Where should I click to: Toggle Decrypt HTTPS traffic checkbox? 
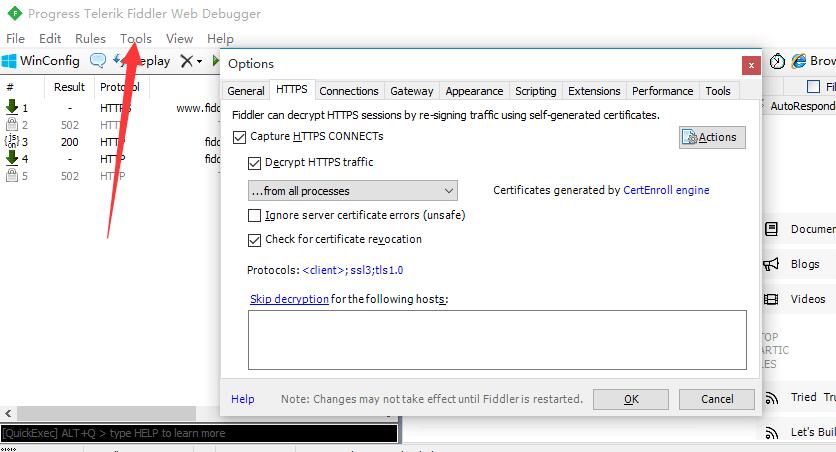click(254, 163)
